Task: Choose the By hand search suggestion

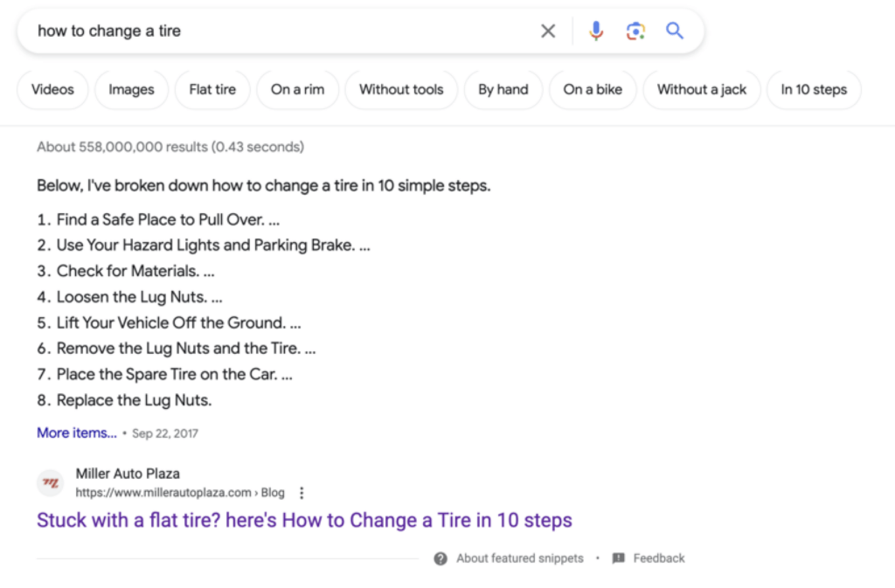Action: point(503,89)
